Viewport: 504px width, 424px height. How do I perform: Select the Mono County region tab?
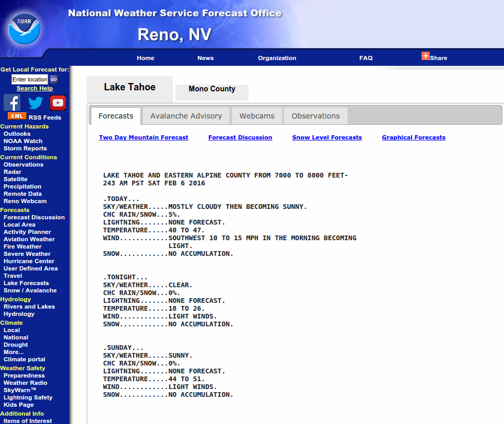[212, 89]
